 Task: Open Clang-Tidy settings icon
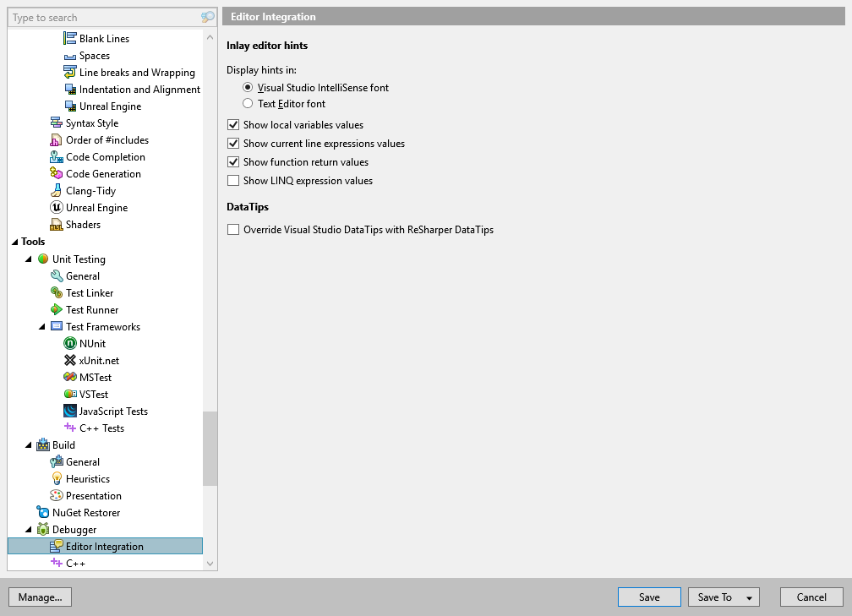click(x=55, y=190)
